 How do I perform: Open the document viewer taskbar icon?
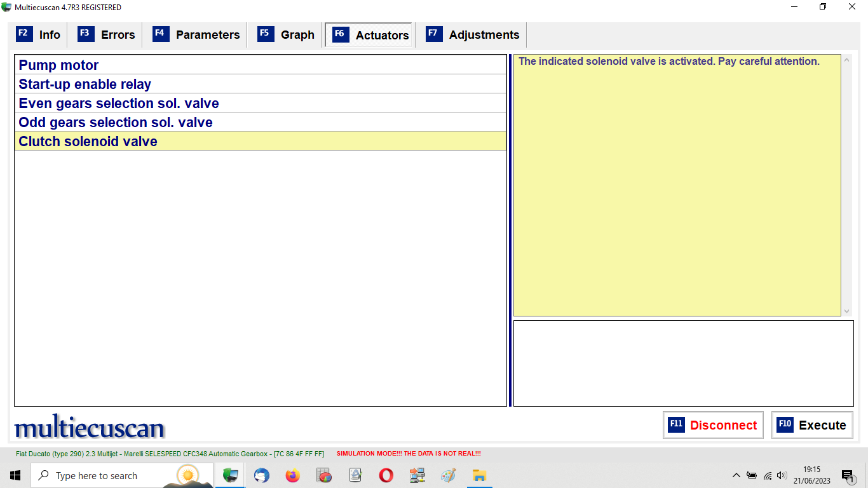pyautogui.click(x=355, y=475)
